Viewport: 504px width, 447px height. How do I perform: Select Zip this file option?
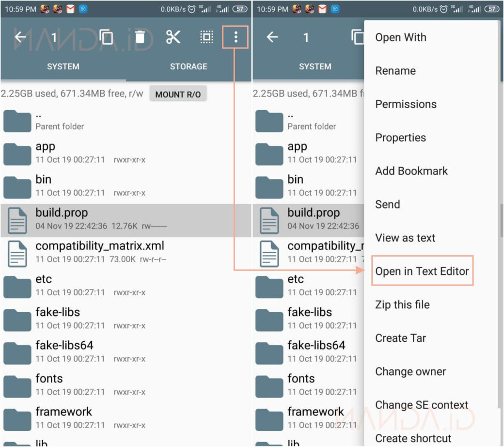tap(402, 305)
